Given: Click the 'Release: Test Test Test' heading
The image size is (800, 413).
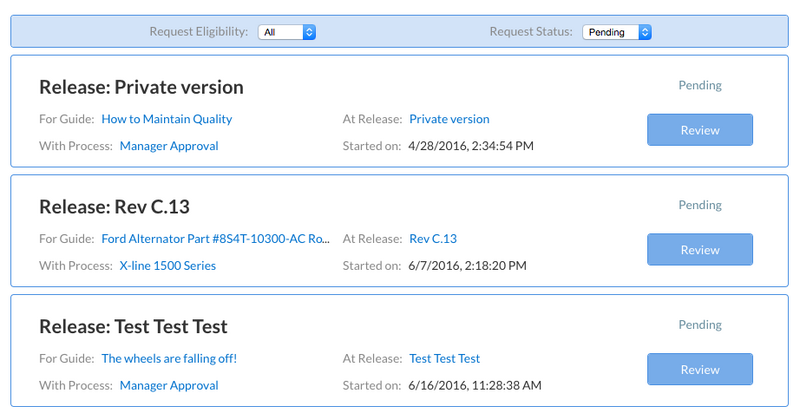Looking at the screenshot, I should click(133, 327).
